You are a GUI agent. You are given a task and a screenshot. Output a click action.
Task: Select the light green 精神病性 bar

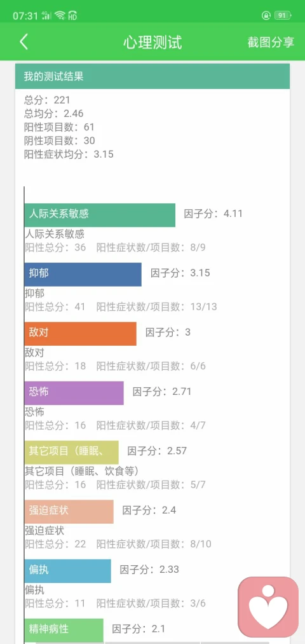tap(64, 630)
